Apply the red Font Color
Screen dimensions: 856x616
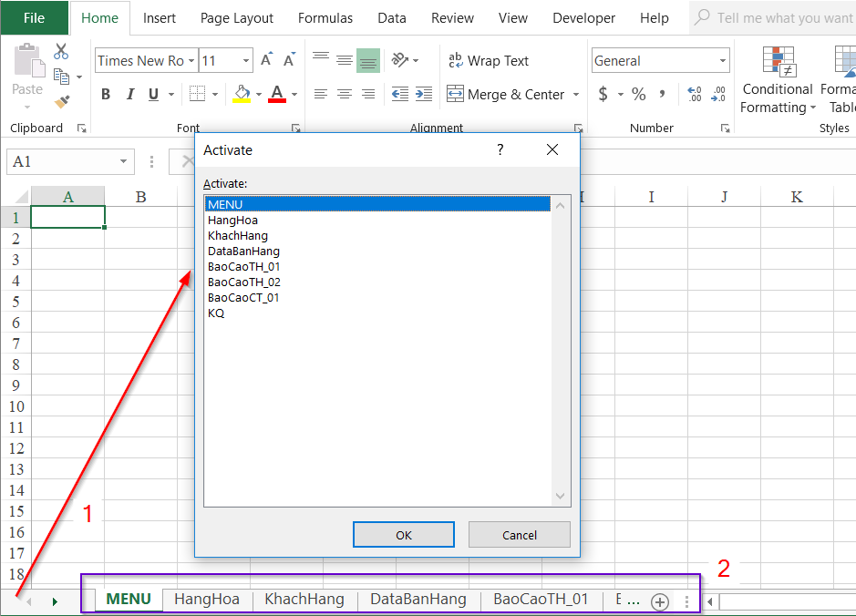pos(277,94)
